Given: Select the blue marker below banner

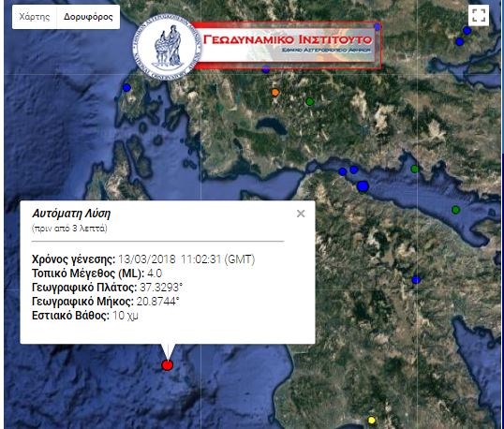Looking at the screenshot, I should tap(265, 68).
